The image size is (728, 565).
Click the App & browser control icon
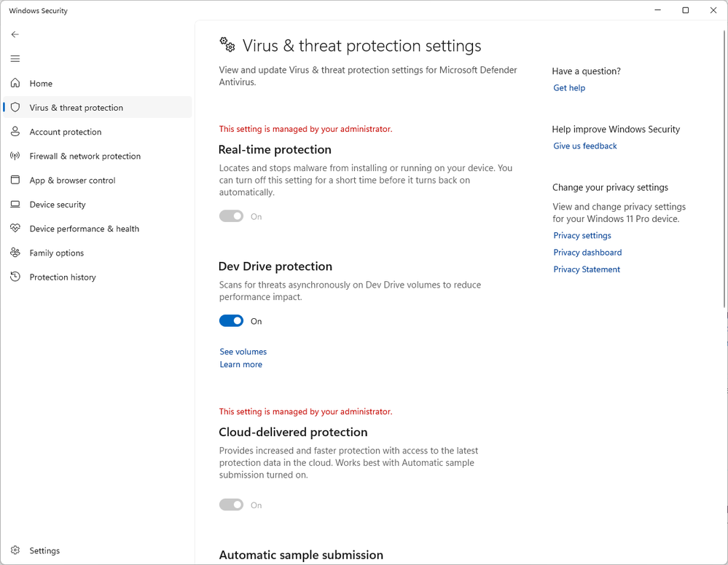coord(15,181)
